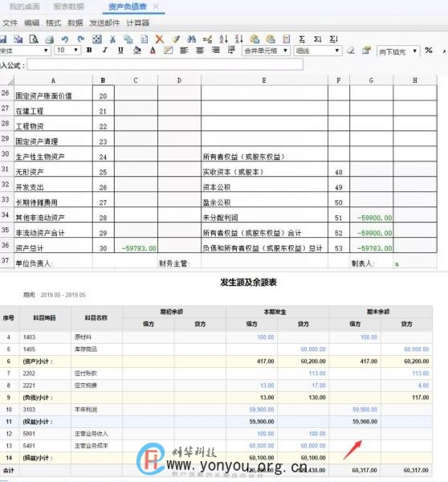This screenshot has width=448, height=482.
Task: Click the red font color icon
Action: tap(153, 51)
